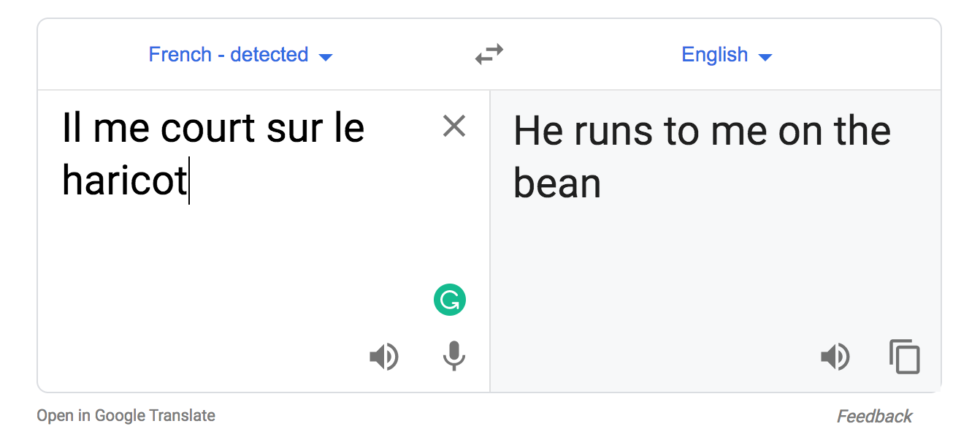This screenshot has height=440, width=980.
Task: Open in Google Translate link
Action: tap(126, 416)
